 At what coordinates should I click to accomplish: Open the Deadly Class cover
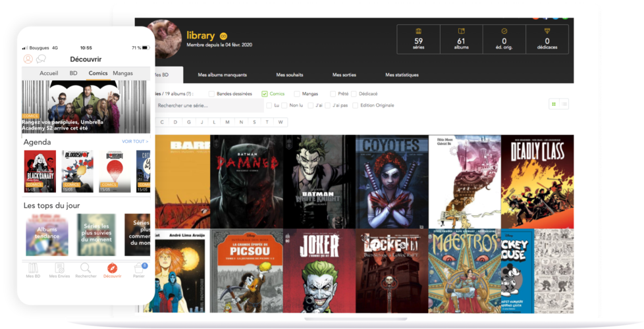click(537, 182)
